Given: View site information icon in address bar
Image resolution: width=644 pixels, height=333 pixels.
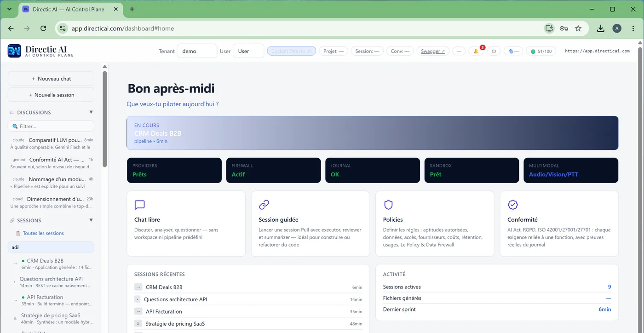Looking at the screenshot, I should coord(63,29).
